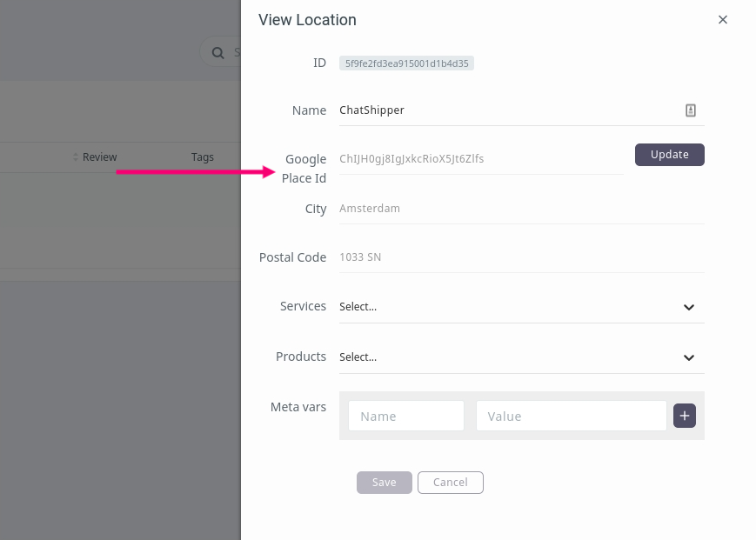
Task: Close the View Location panel
Action: click(722, 20)
